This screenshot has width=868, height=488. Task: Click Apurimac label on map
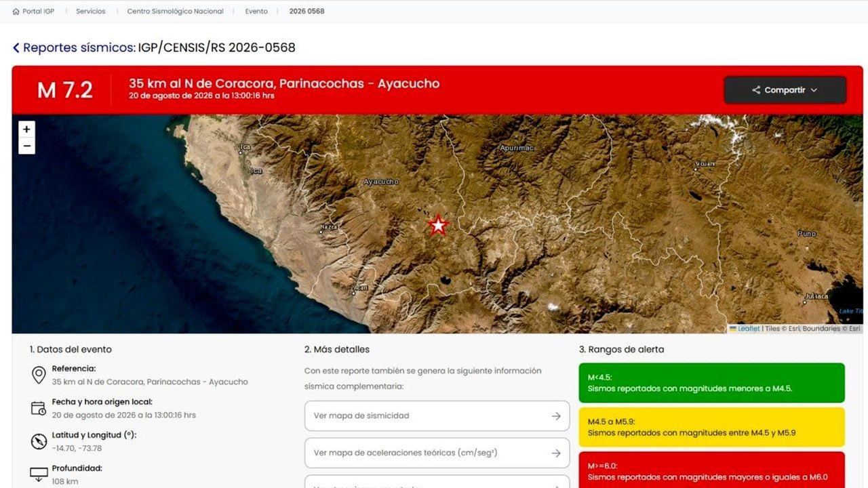pos(517,147)
